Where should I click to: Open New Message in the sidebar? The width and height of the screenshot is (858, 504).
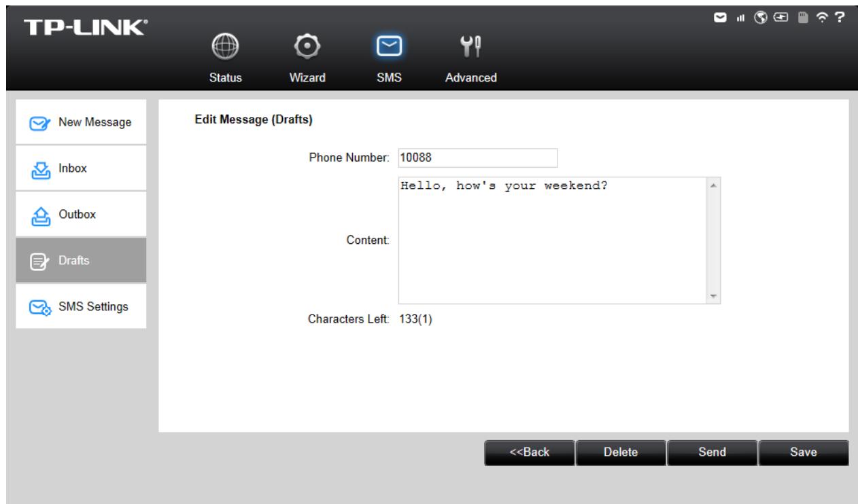[x=81, y=122]
